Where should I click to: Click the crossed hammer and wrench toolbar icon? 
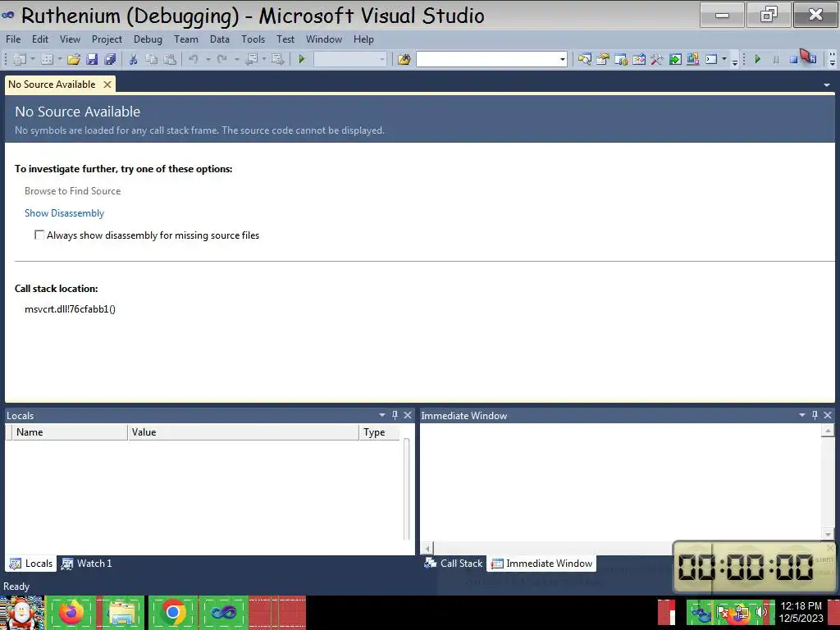(x=657, y=59)
